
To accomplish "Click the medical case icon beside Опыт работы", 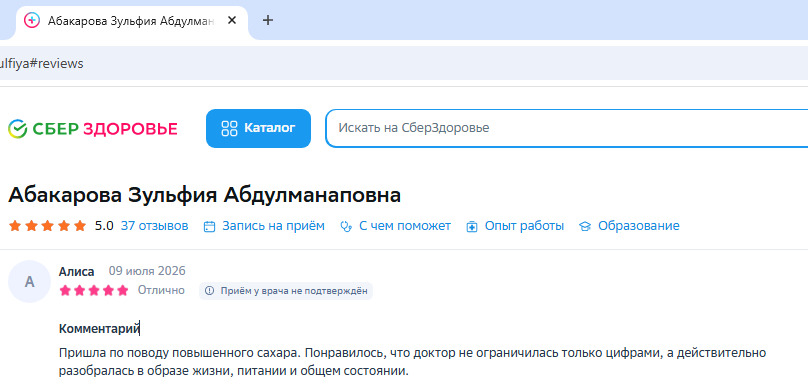I will 472,227.
